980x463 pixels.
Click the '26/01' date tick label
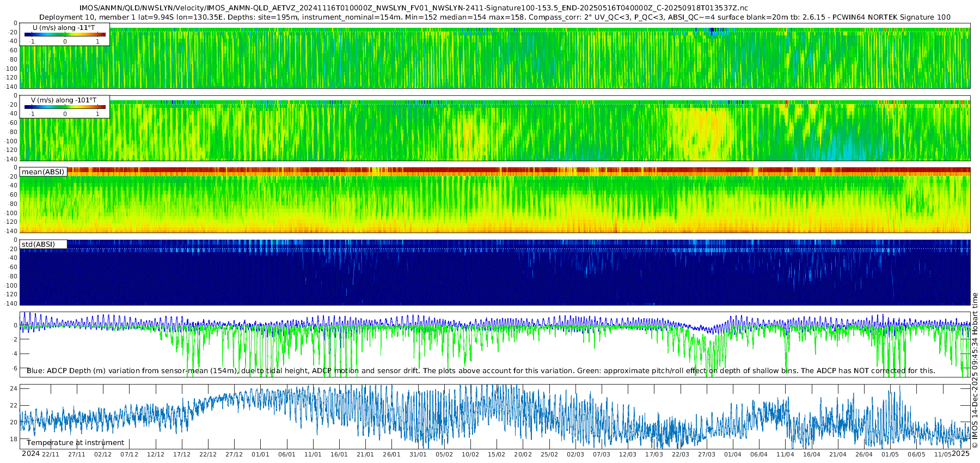click(391, 454)
